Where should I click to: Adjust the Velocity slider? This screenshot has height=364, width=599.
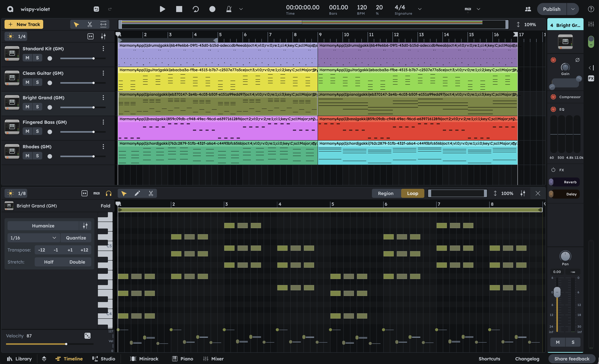pos(50,344)
